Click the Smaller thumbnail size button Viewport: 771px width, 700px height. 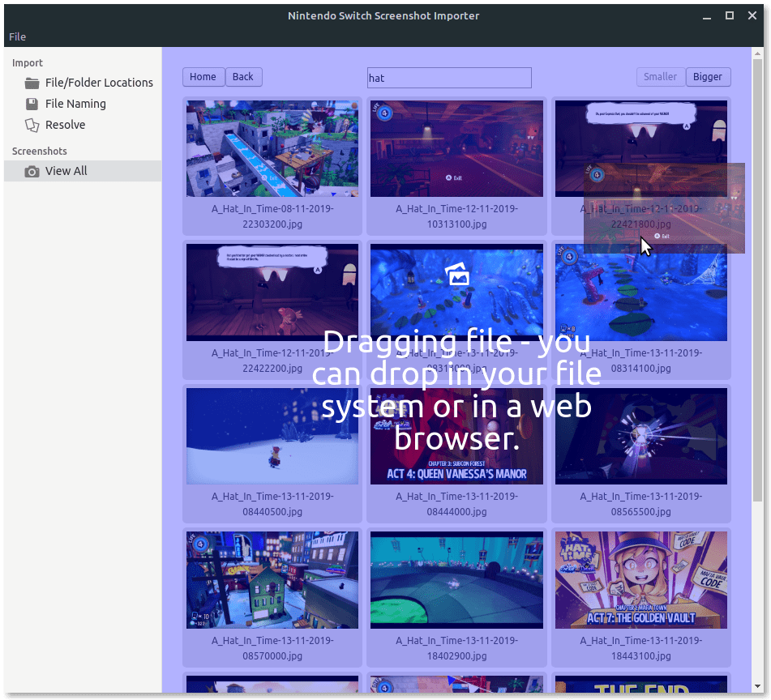[x=660, y=77]
